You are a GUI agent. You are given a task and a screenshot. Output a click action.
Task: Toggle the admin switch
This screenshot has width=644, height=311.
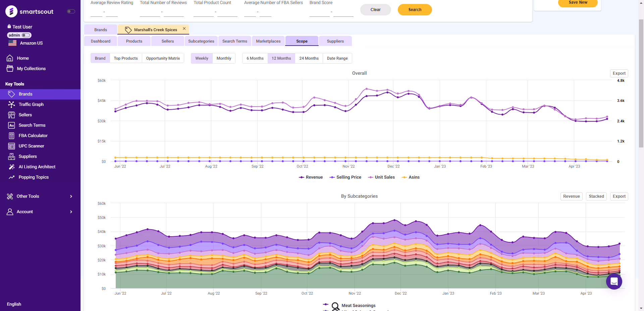26,35
